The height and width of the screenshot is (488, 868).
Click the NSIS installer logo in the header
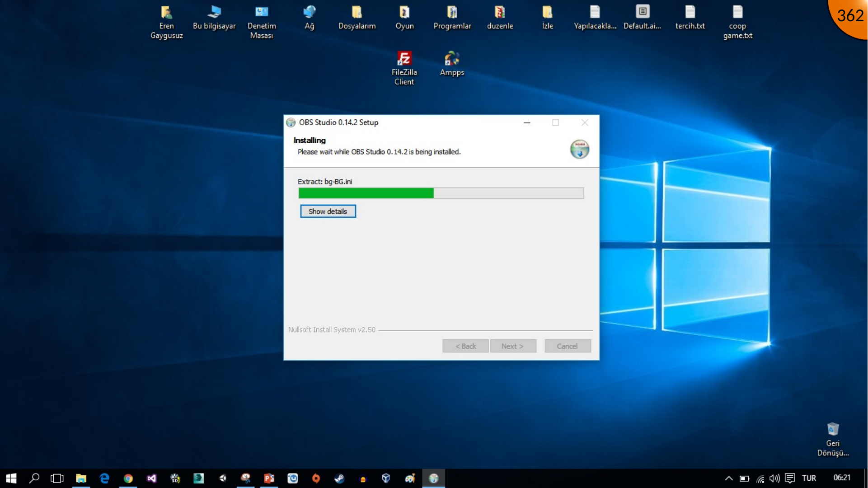tap(579, 149)
